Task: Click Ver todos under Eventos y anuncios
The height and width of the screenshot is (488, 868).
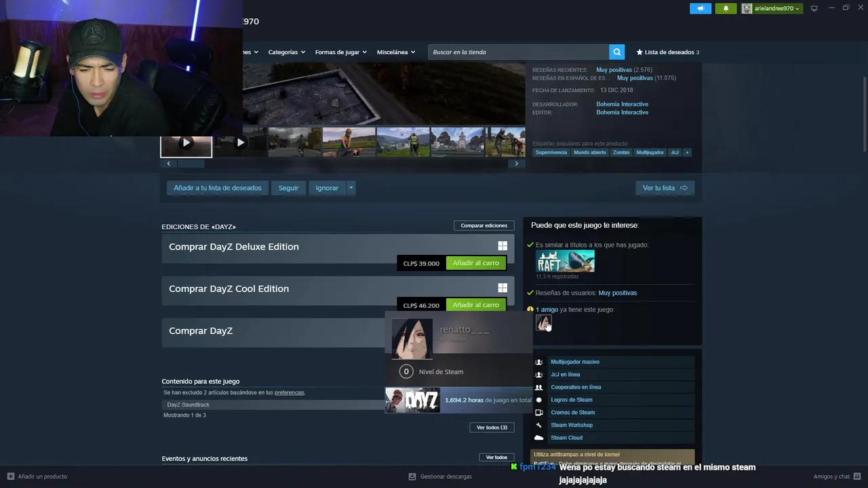Action: point(496,457)
